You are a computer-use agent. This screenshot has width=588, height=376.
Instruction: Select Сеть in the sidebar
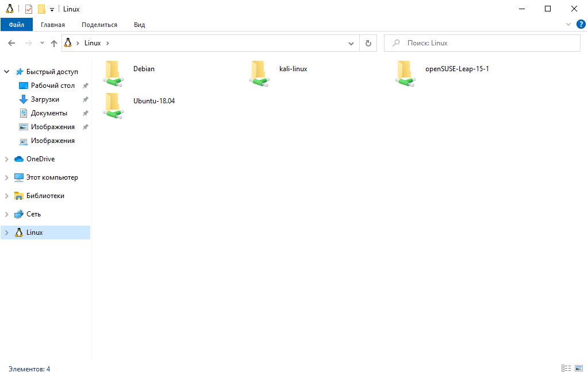click(33, 214)
